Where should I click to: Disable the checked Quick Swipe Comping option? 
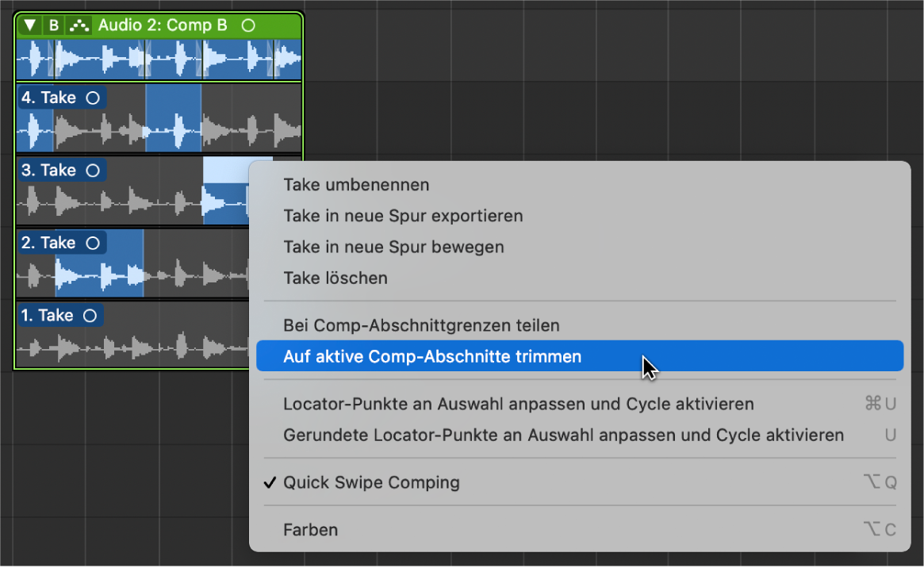point(371,482)
